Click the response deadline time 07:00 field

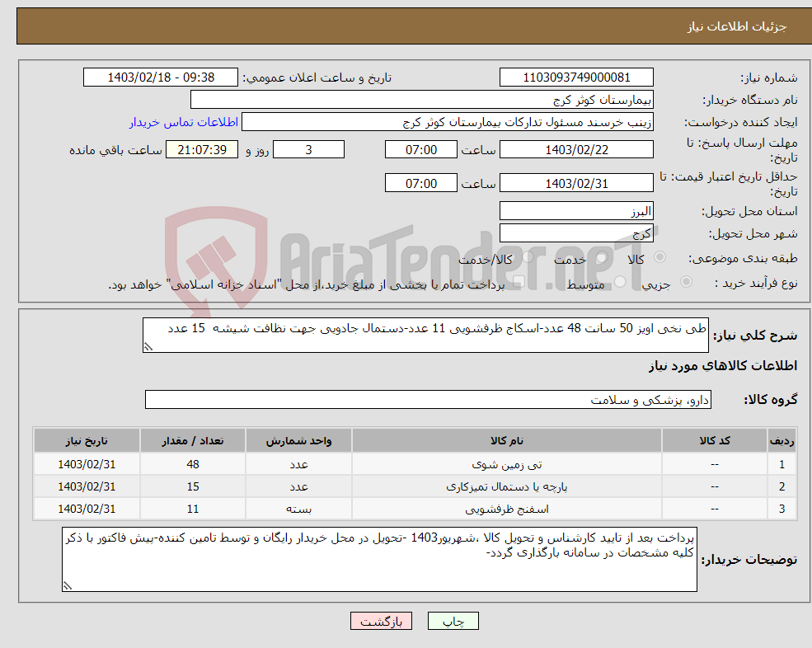[421, 150]
